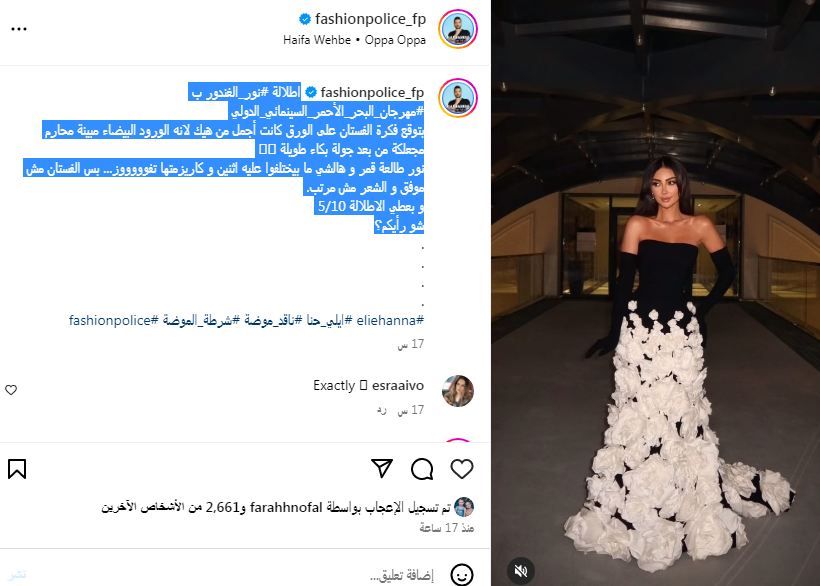Open esraaivo's profile avatar
This screenshot has height=586, width=820.
pyautogui.click(x=458, y=390)
